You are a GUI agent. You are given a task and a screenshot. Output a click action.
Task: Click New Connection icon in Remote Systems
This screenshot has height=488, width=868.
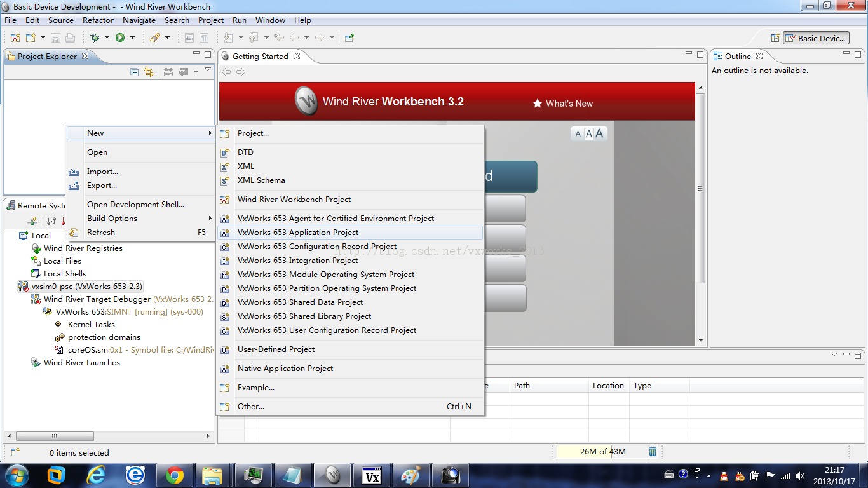coord(32,221)
